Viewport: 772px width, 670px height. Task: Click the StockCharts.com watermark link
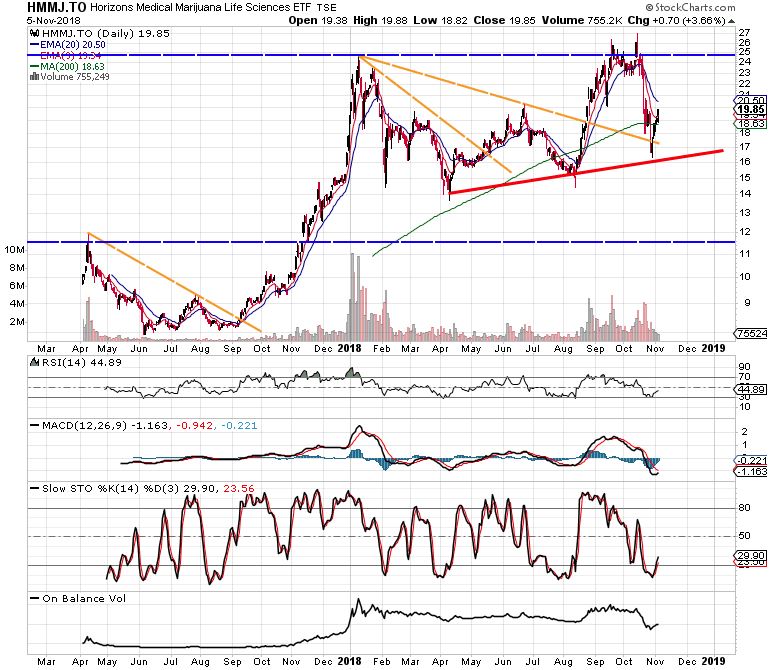coord(734,8)
